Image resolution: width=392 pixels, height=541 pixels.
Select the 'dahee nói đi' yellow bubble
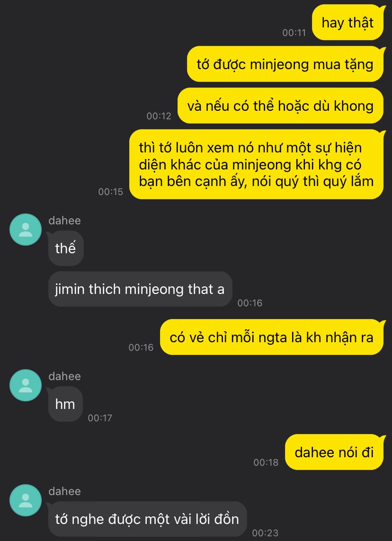(x=334, y=452)
